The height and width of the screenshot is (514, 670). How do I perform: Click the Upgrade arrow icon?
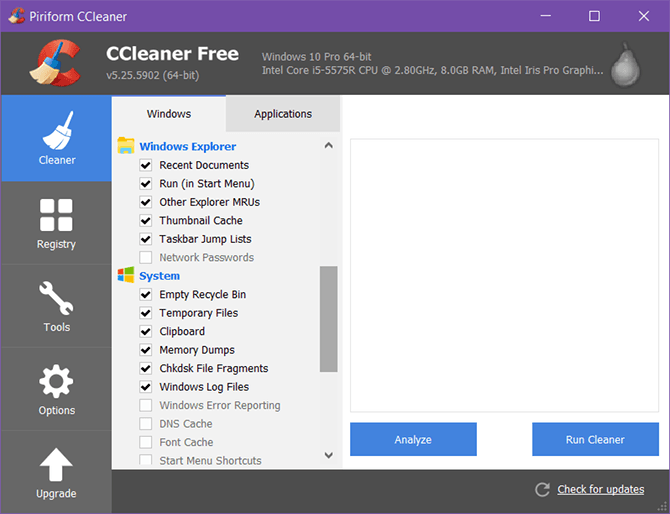pyautogui.click(x=56, y=464)
